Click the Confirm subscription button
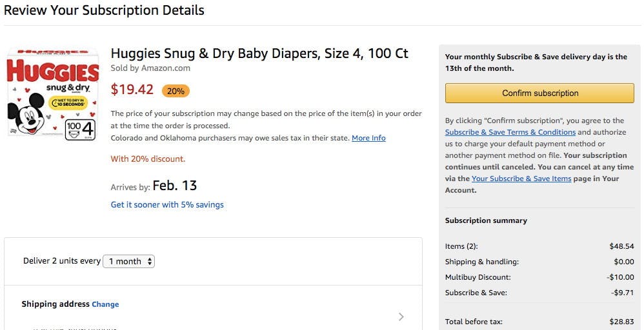 [x=539, y=93]
